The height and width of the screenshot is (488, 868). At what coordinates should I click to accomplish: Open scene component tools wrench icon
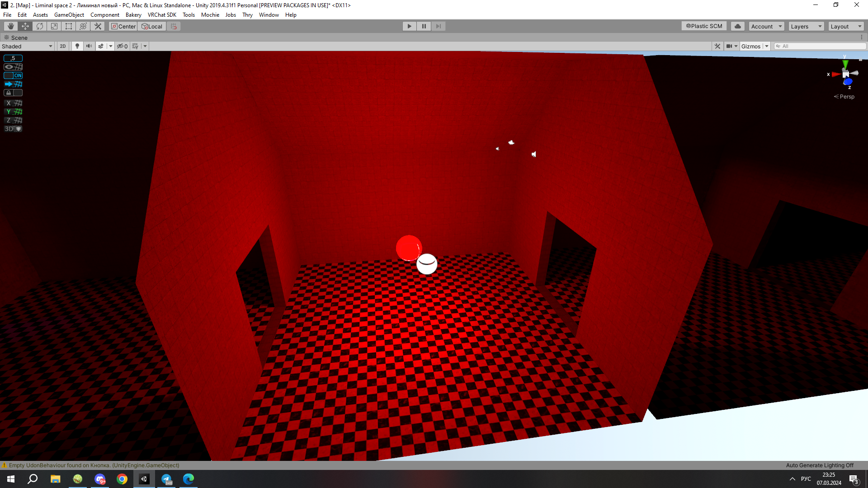pyautogui.click(x=717, y=46)
